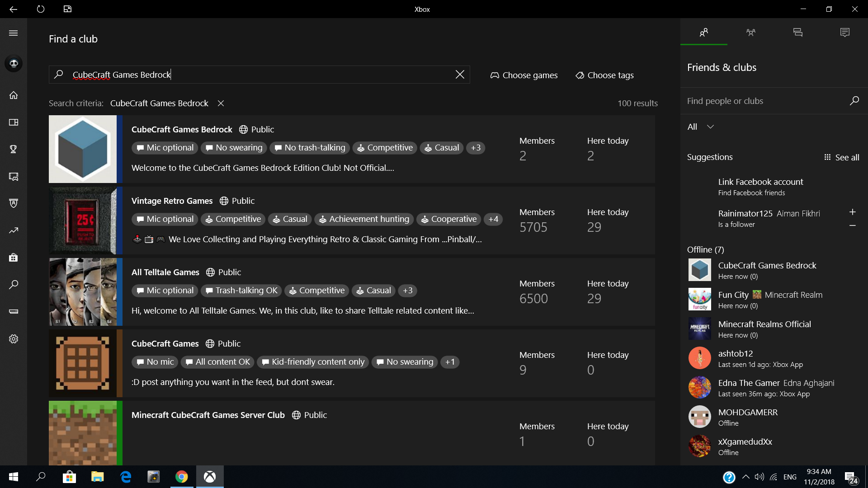Image resolution: width=868 pixels, height=488 pixels.
Task: Open the profile gamerpic in sidebar
Action: pos(14,63)
